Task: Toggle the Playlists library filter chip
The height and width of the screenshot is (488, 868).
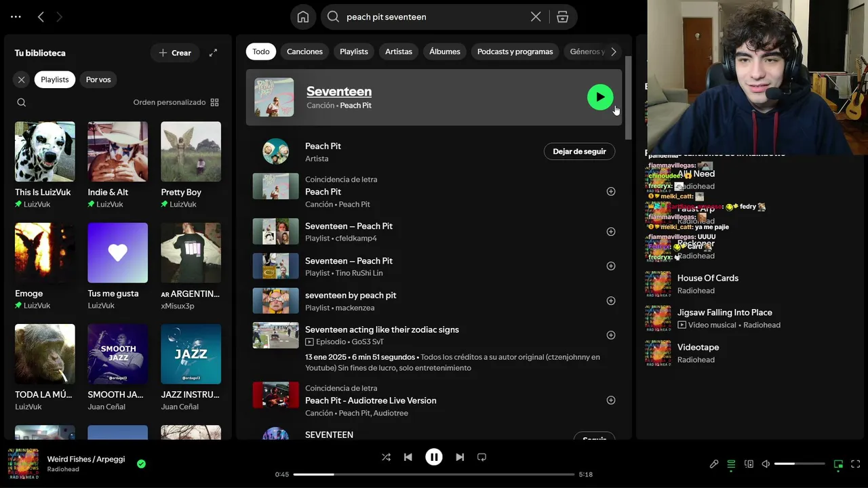Action: click(55, 80)
